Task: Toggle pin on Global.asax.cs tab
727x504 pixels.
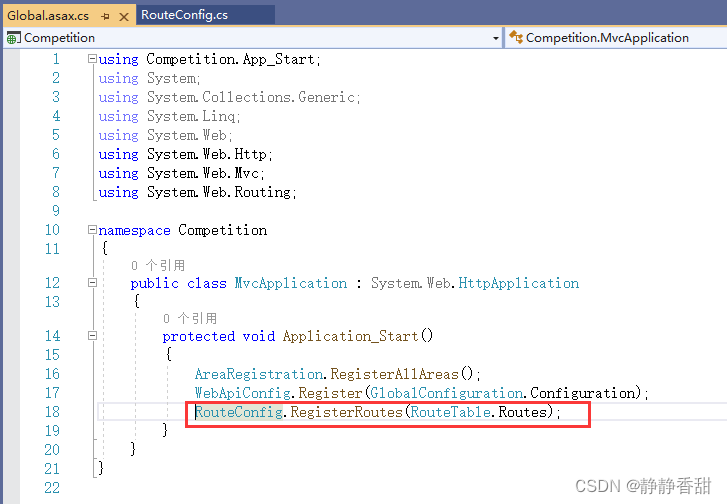Action: [106, 17]
